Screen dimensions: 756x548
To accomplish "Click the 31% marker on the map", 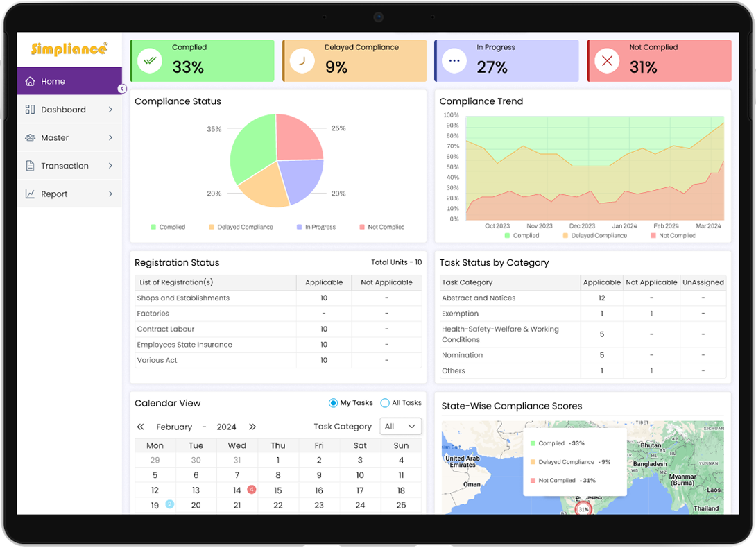I will (x=583, y=509).
